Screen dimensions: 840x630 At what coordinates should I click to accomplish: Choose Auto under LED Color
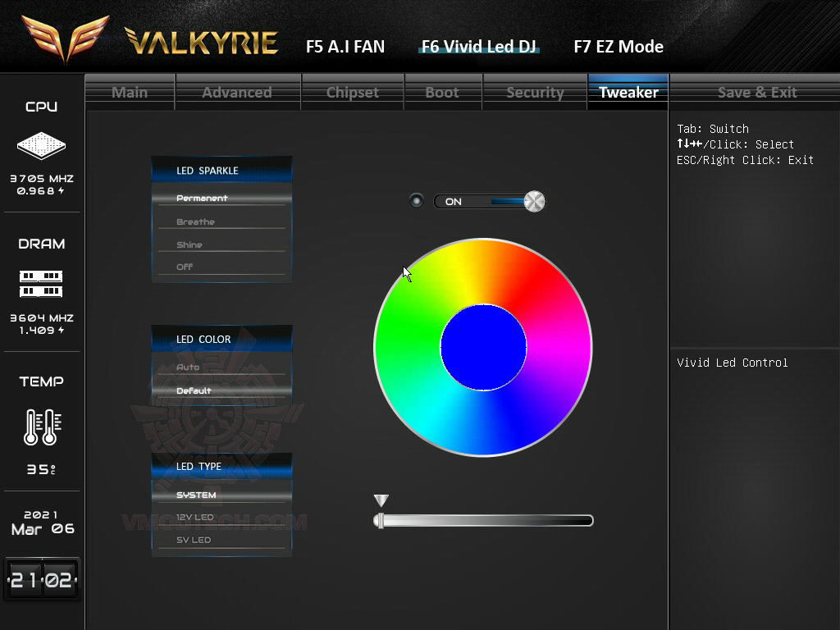[221, 367]
